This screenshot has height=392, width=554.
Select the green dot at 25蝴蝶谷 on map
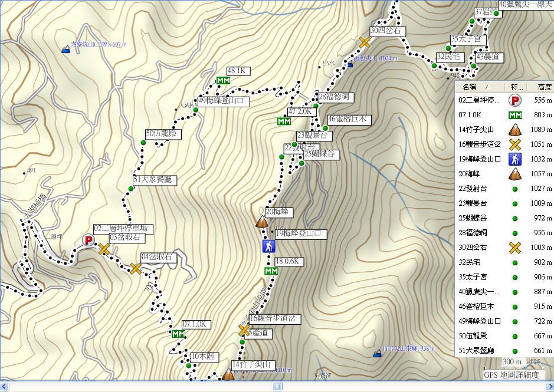tap(301, 163)
